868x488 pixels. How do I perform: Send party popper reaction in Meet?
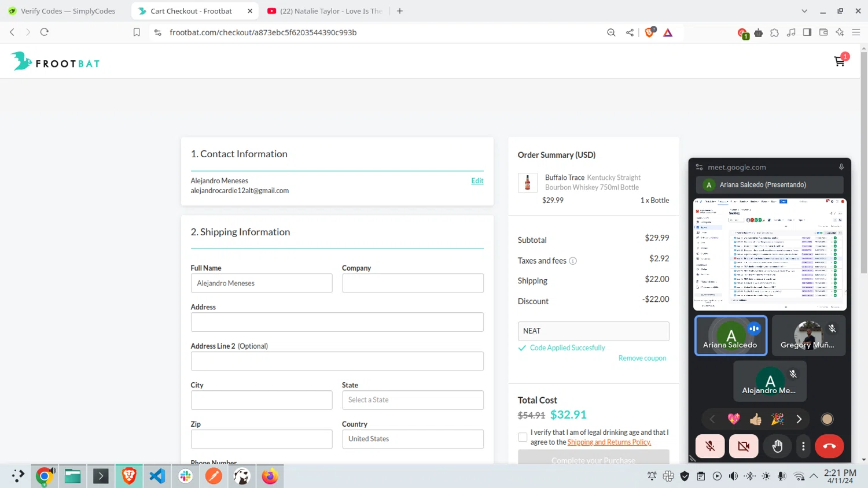point(777,419)
